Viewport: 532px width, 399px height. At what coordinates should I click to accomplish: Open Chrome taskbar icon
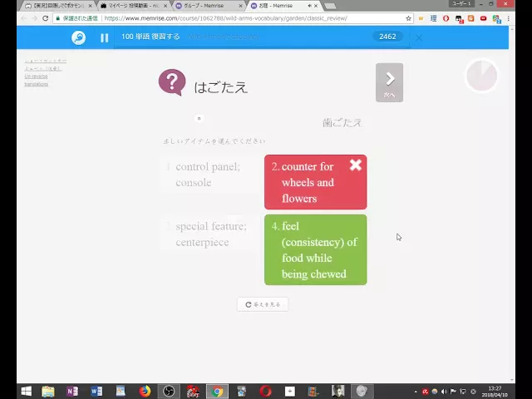217,392
